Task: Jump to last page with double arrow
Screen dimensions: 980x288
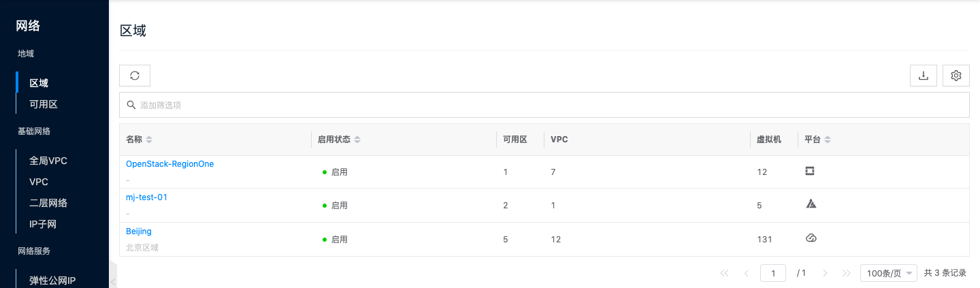Action: [x=847, y=273]
